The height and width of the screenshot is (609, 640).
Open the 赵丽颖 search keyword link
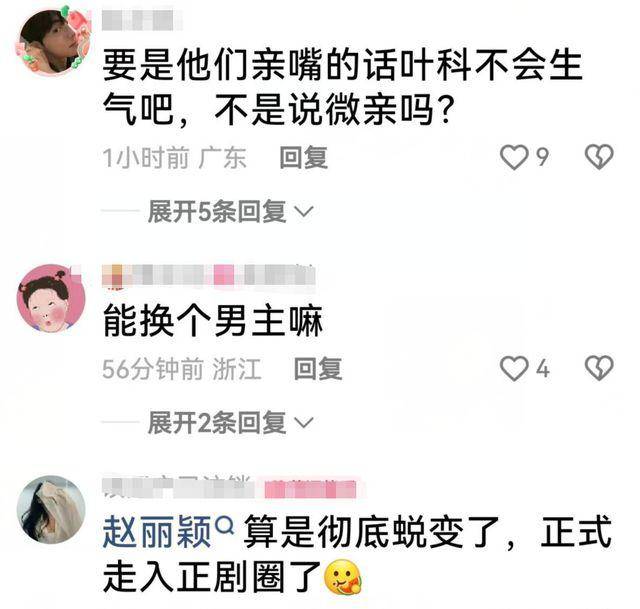click(x=157, y=532)
